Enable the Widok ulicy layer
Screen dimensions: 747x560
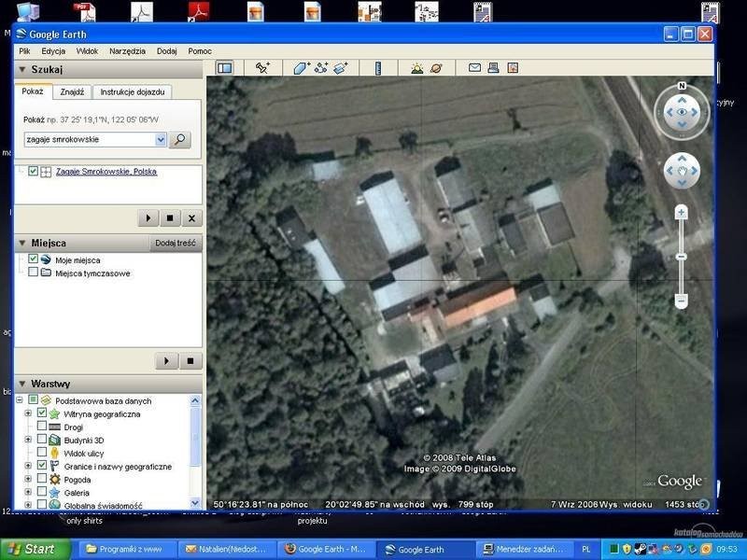pos(42,452)
